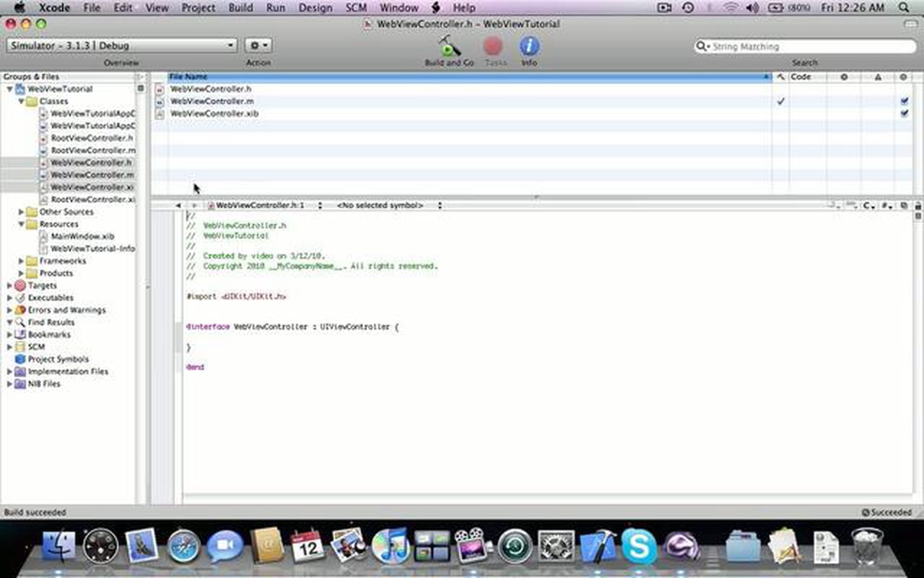The image size is (924, 578).
Task: Open the blue Info toolbar icon
Action: pos(529,46)
